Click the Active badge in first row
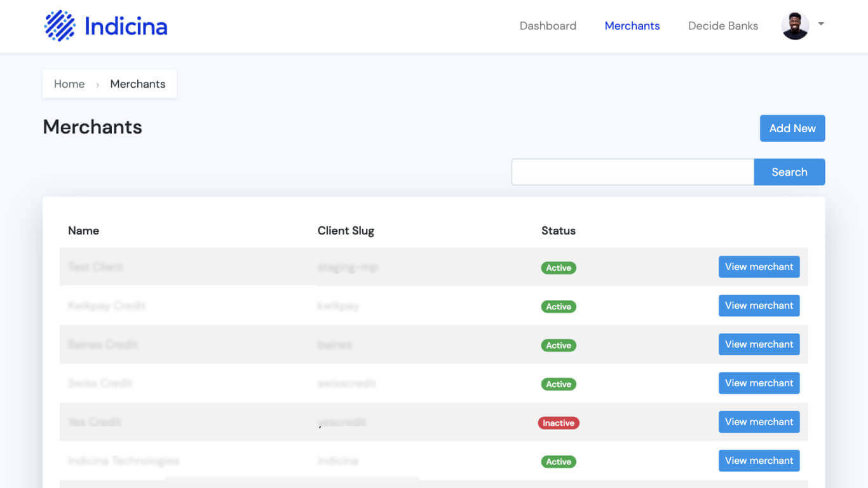Image resolution: width=868 pixels, height=488 pixels. (558, 268)
